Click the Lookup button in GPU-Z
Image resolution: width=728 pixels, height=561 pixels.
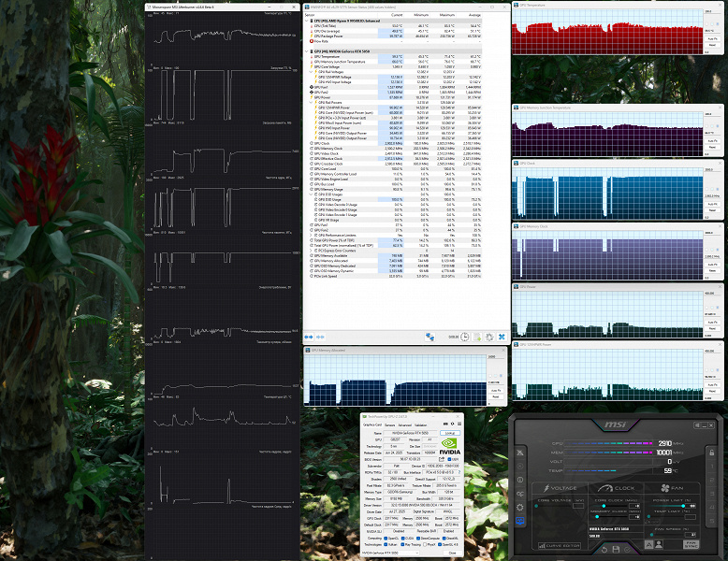[x=451, y=433]
